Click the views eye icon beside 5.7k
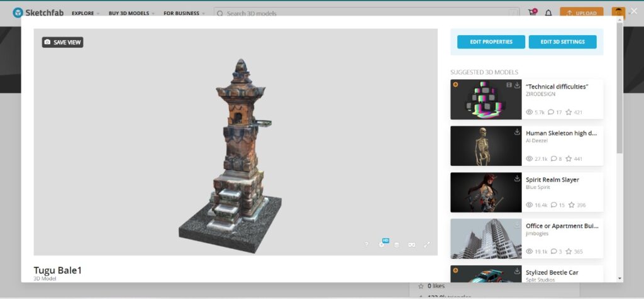644x299 pixels. (529, 112)
